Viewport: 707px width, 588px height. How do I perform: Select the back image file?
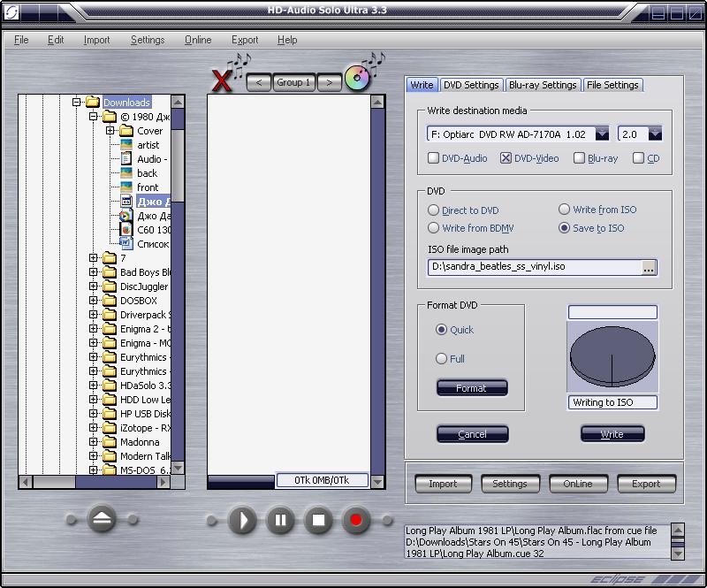click(139, 173)
